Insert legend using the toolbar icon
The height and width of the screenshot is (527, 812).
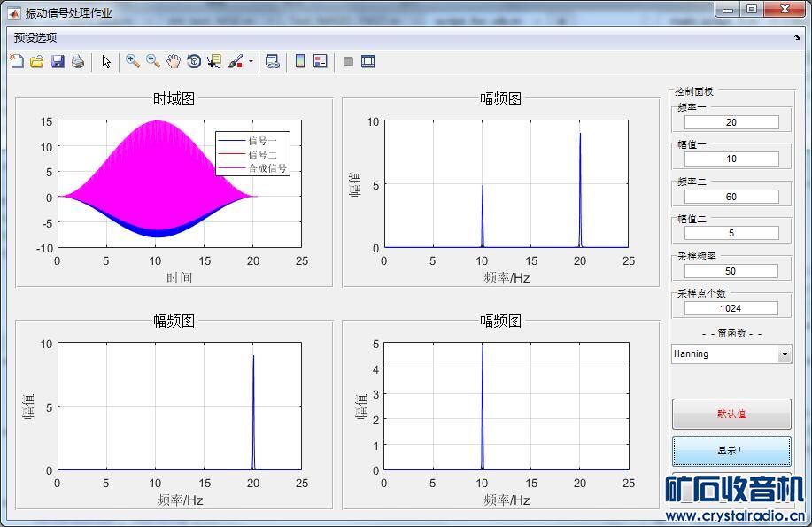coord(321,61)
